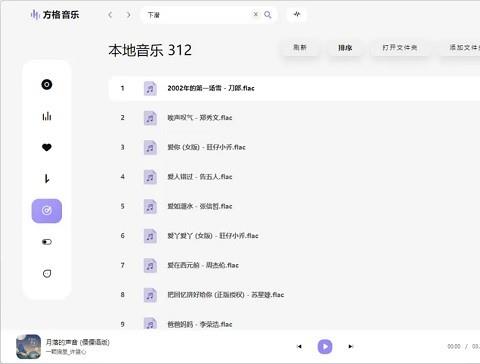This screenshot has width=480, height=364.
Task: Select the highlighted local music sidebar icon
Action: pyautogui.click(x=47, y=211)
